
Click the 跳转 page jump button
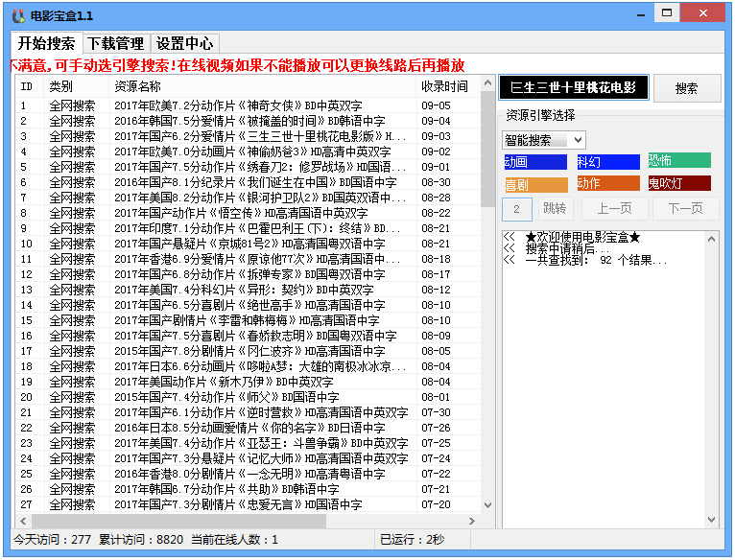tap(554, 208)
